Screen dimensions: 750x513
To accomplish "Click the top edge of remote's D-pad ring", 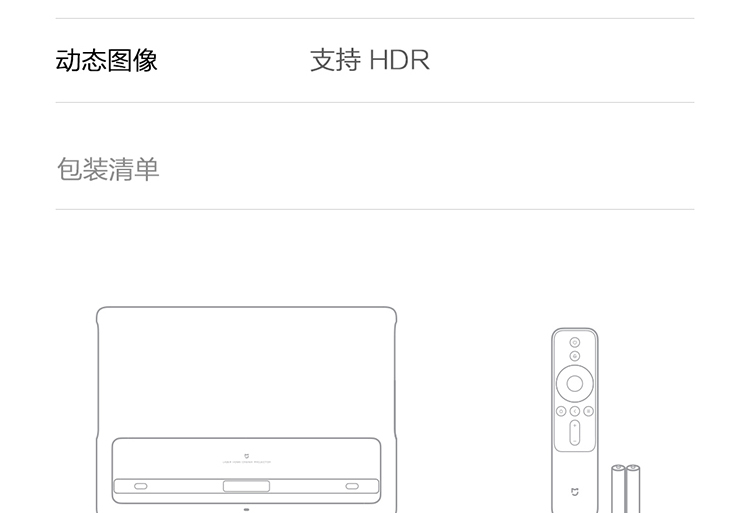I will tap(574, 368).
